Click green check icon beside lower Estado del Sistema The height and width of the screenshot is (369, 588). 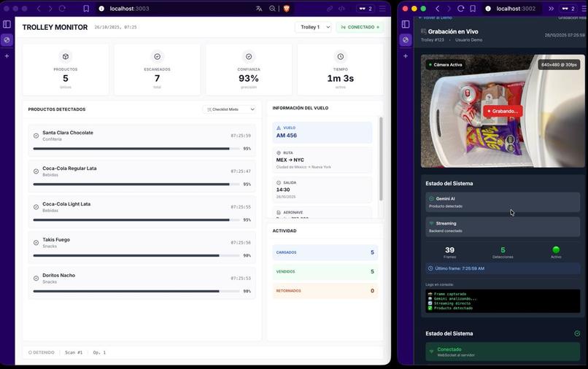pos(577,333)
